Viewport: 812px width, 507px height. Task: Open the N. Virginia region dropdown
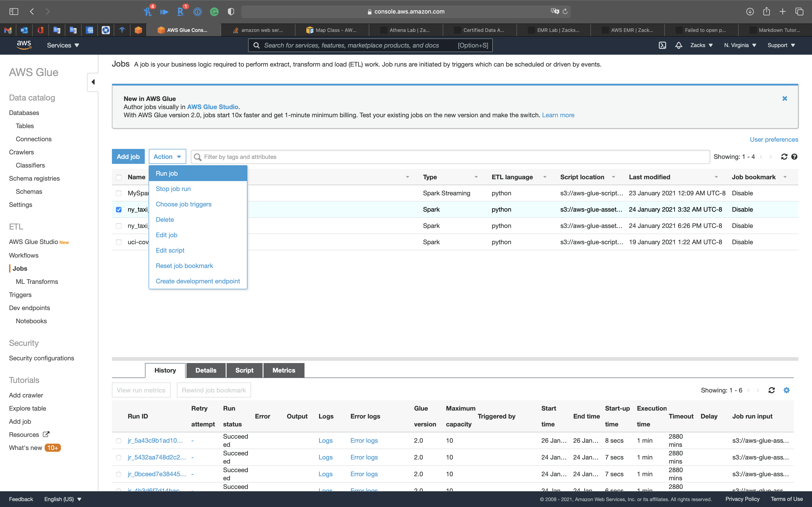click(x=740, y=45)
